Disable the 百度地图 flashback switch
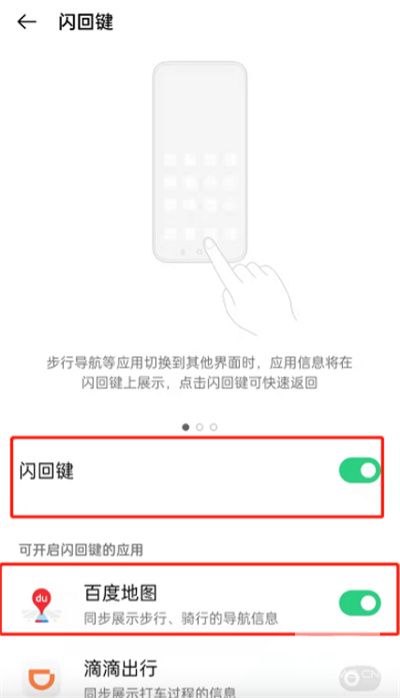Screen dimensions: 400x698 pos(360,604)
